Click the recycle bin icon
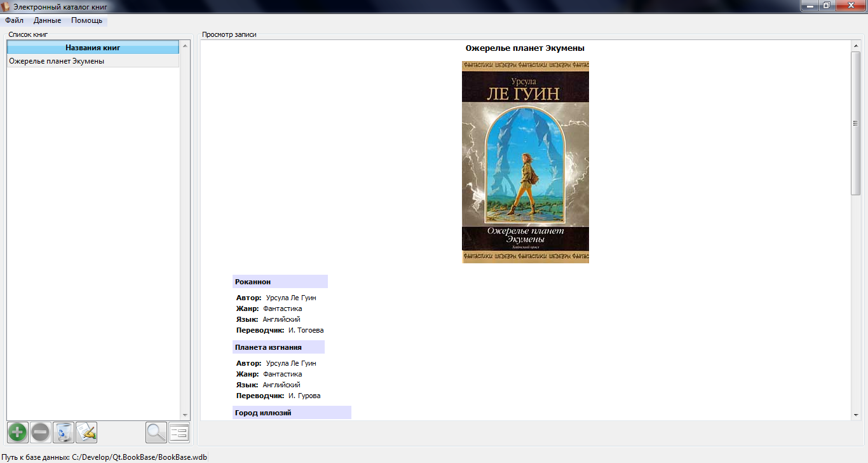868x463 pixels. [64, 432]
